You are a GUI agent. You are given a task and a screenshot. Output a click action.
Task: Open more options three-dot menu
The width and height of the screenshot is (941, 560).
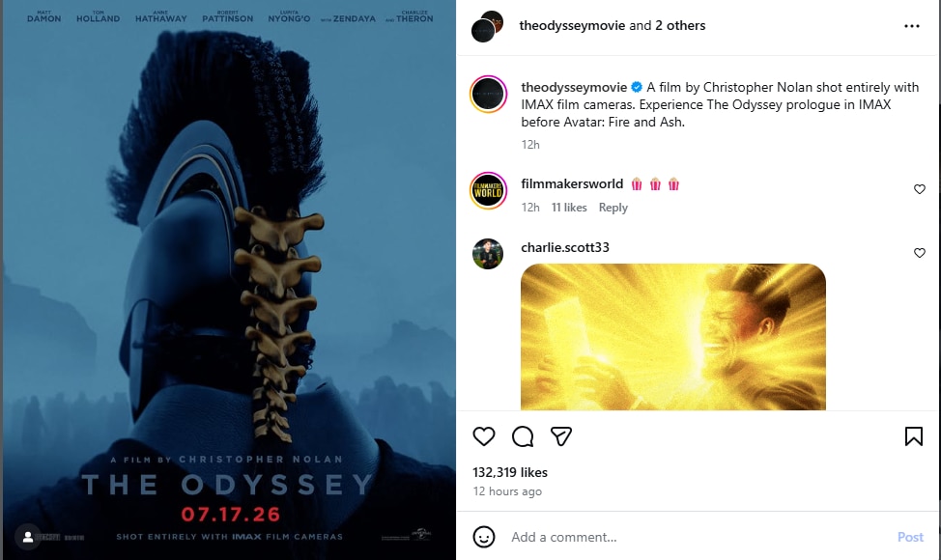click(x=912, y=26)
